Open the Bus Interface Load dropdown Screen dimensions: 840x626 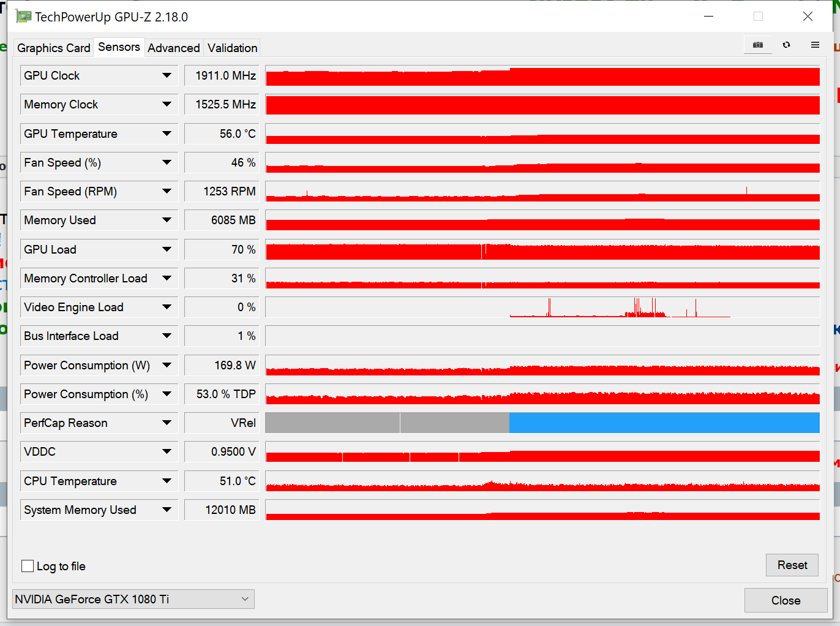click(167, 336)
